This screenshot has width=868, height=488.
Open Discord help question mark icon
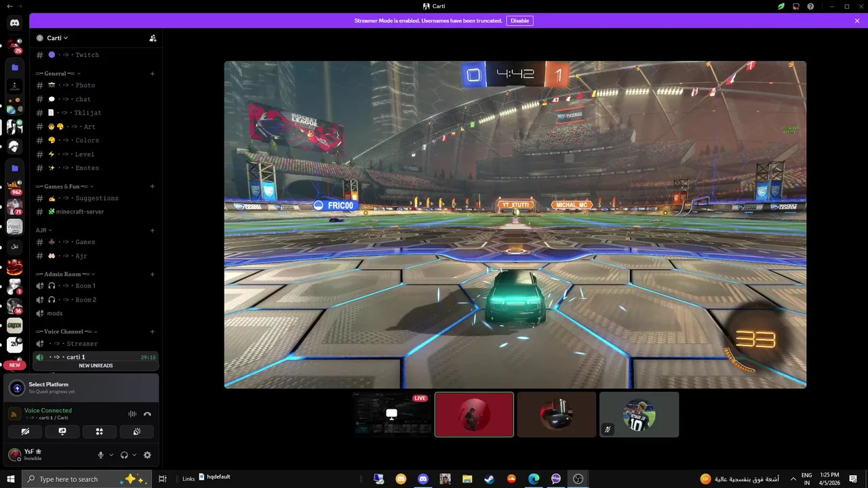point(811,6)
